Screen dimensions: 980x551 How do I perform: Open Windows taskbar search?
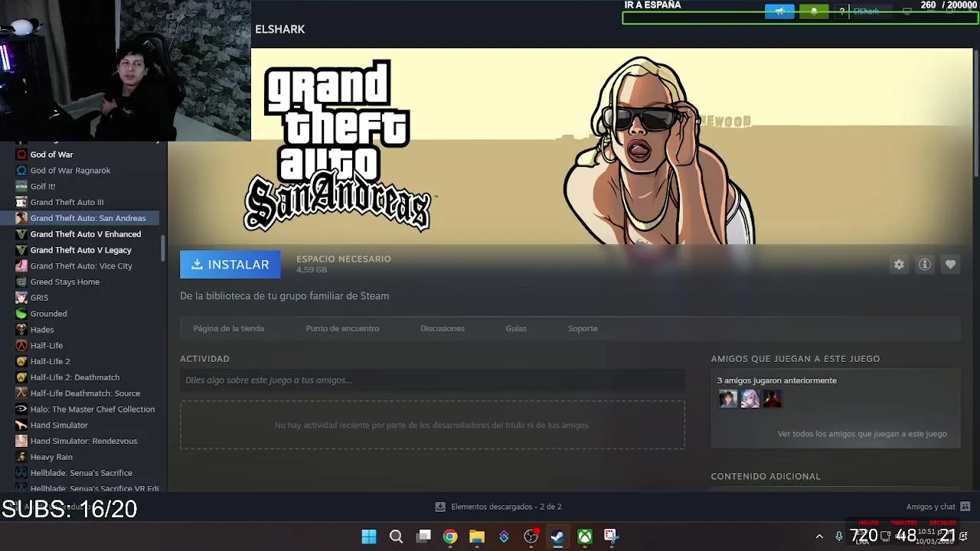396,536
